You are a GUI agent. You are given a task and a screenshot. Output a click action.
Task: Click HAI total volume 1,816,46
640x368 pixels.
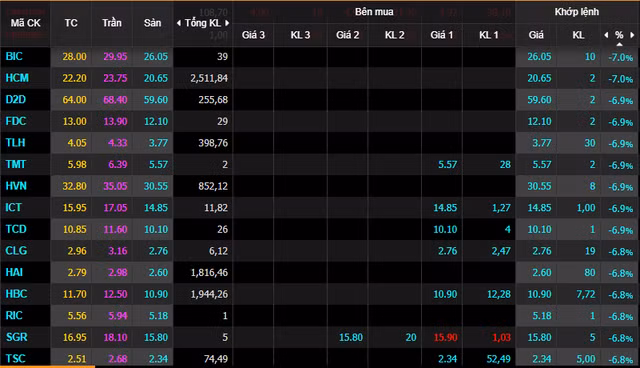(209, 273)
